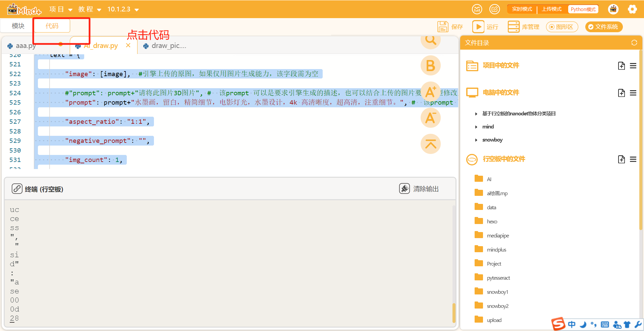Viewport: 644px width, 331px height.
Task: Click Sogou wrench tools icon
Action: pyautogui.click(x=638, y=324)
